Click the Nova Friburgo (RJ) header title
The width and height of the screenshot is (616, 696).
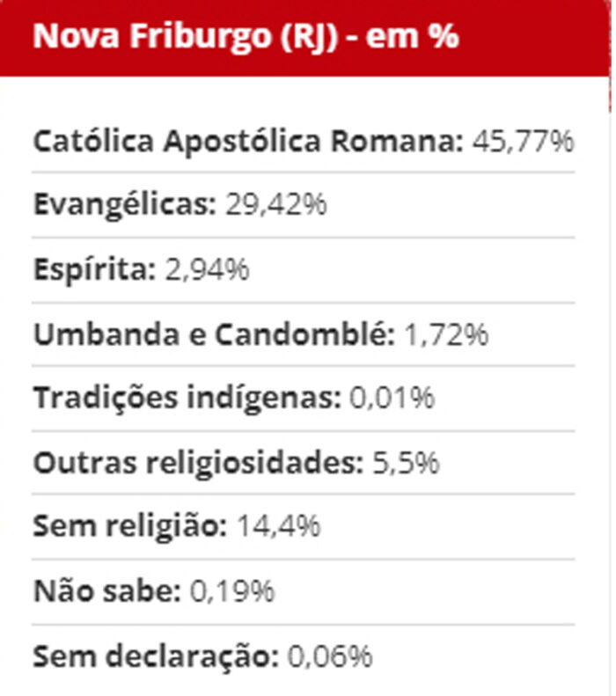tap(185, 38)
